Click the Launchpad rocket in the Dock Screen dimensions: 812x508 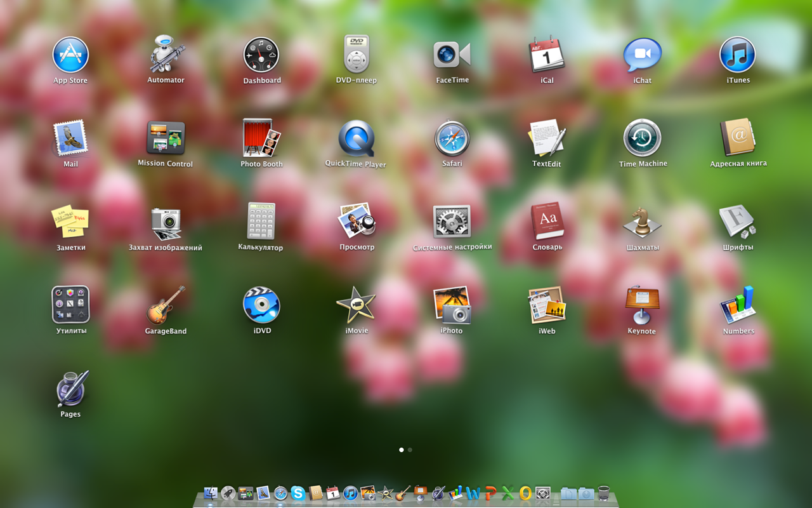pos(228,493)
